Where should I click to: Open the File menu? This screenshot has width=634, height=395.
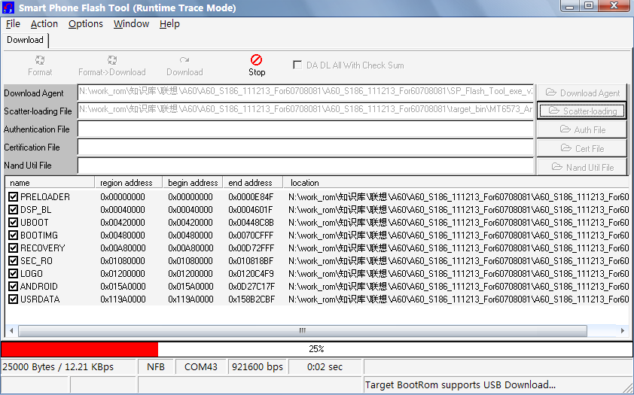click(13, 24)
